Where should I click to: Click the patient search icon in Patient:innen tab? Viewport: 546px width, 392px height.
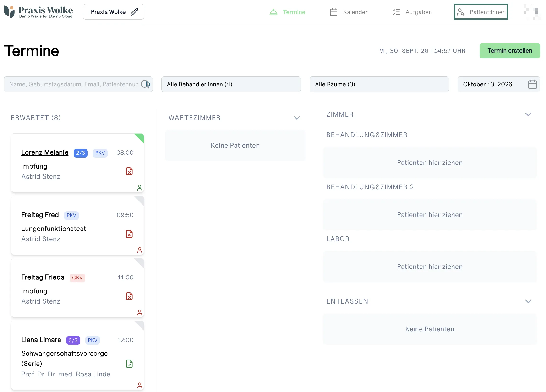pyautogui.click(x=460, y=12)
